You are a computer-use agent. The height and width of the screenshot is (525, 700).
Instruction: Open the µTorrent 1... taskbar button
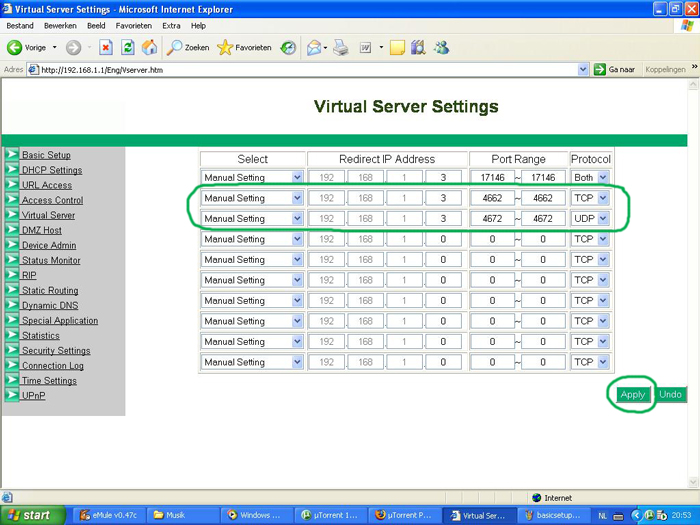(x=330, y=515)
